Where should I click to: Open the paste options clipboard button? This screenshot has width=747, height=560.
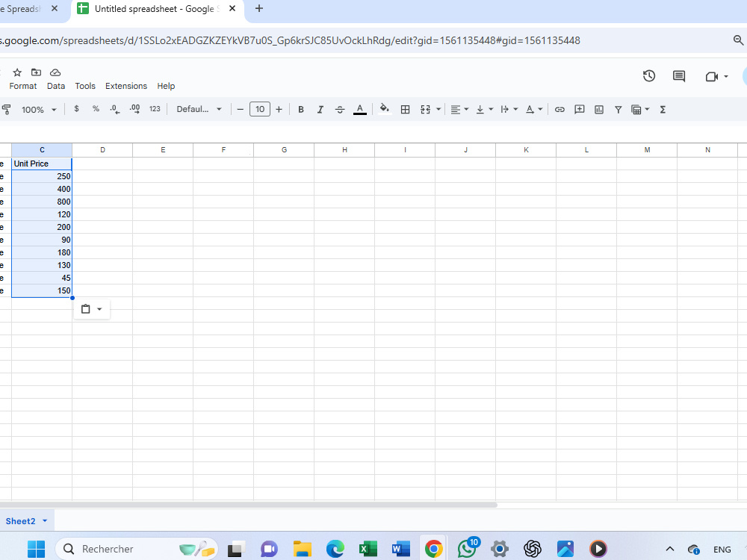click(91, 309)
